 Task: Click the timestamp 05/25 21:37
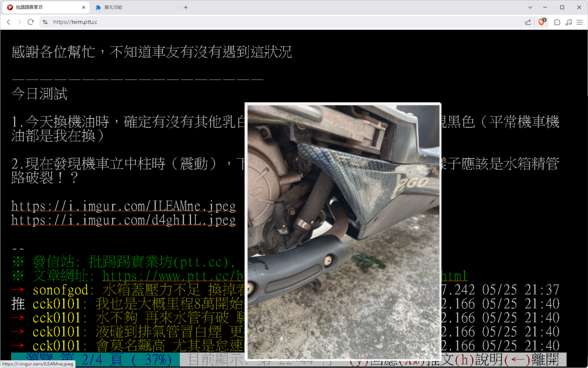click(x=521, y=290)
